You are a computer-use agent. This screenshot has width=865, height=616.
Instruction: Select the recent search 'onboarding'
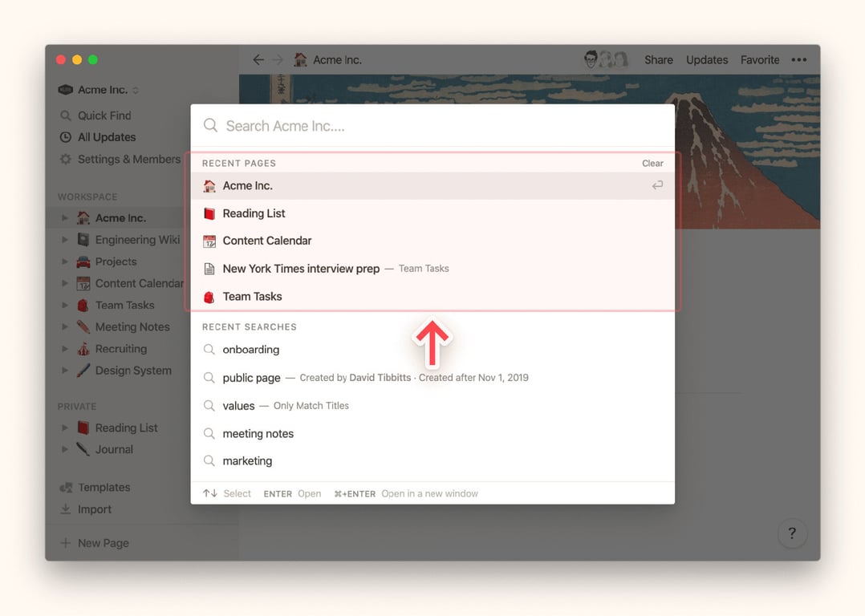(x=250, y=350)
